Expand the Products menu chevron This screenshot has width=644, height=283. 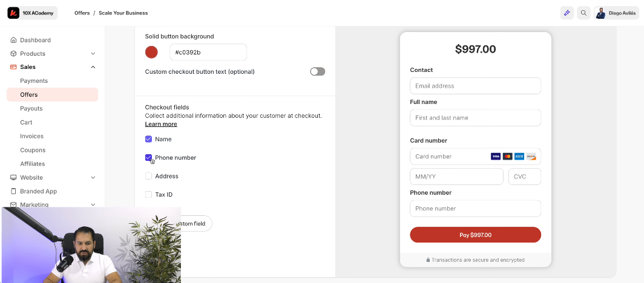[93, 54]
